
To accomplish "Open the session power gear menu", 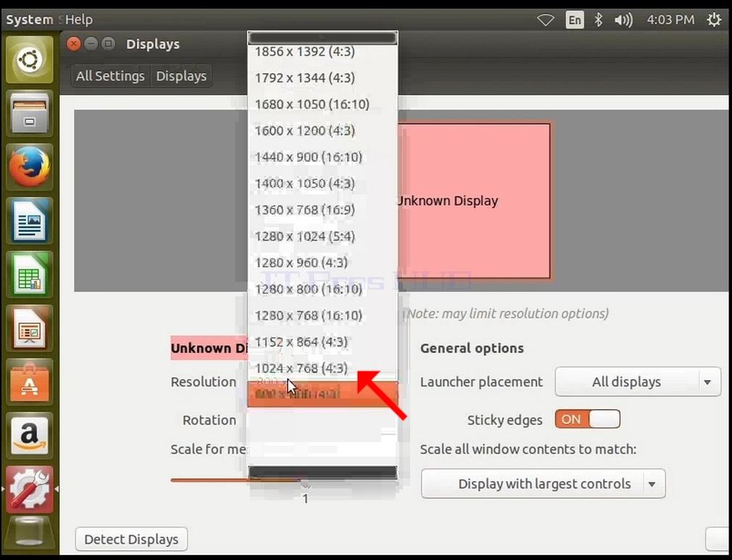I will pos(714,20).
